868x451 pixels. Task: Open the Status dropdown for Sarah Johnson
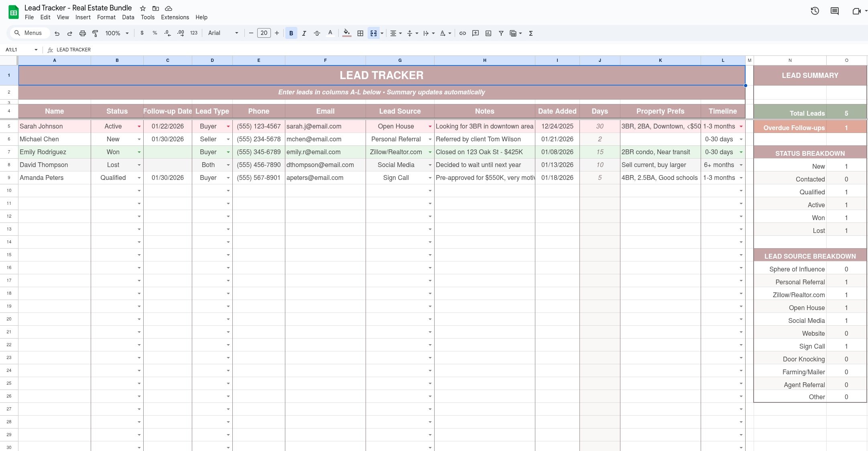[x=138, y=126]
